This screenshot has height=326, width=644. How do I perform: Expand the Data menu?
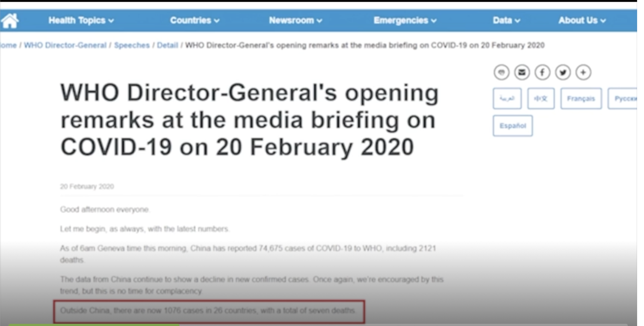coord(507,21)
